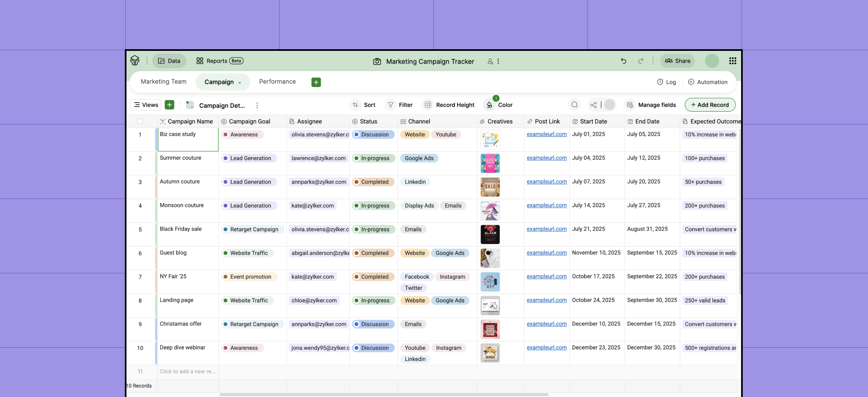The width and height of the screenshot is (868, 397).
Task: Click the undo arrow
Action: pyautogui.click(x=623, y=61)
